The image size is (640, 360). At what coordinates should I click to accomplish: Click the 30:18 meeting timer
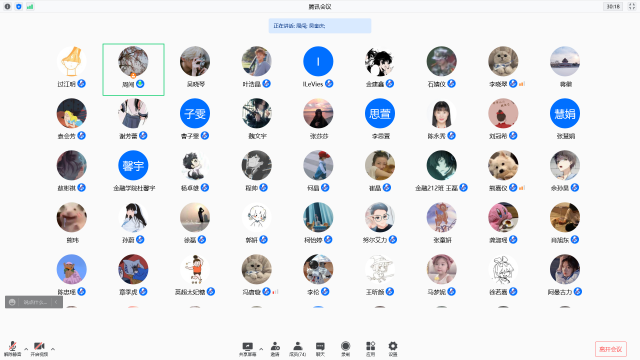pyautogui.click(x=613, y=7)
